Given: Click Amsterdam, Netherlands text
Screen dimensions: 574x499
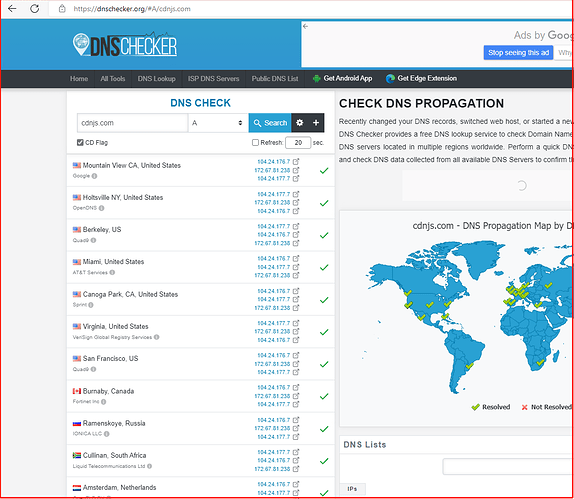Looking at the screenshot, I should pos(119,488).
